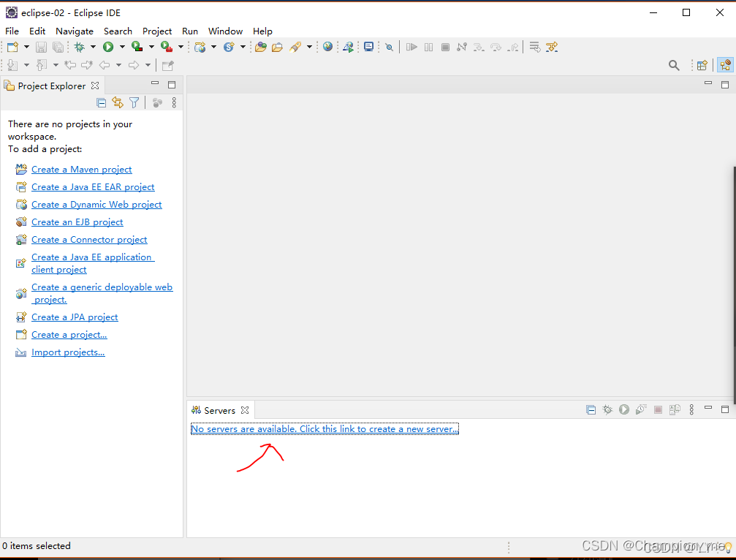Image resolution: width=736 pixels, height=560 pixels.
Task: Open the Search toolbar dropdown arrow
Action: [x=309, y=47]
